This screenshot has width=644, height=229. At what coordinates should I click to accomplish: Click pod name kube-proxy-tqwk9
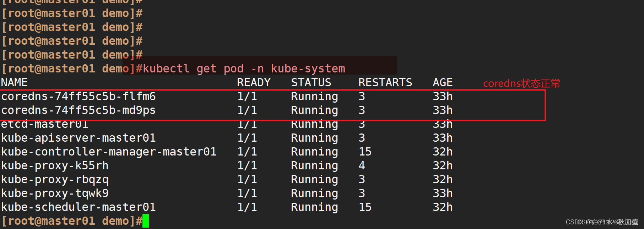[55, 193]
